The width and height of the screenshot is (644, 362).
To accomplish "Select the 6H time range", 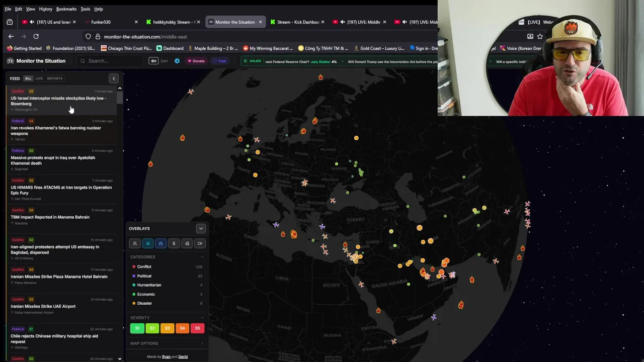I will click(x=154, y=61).
